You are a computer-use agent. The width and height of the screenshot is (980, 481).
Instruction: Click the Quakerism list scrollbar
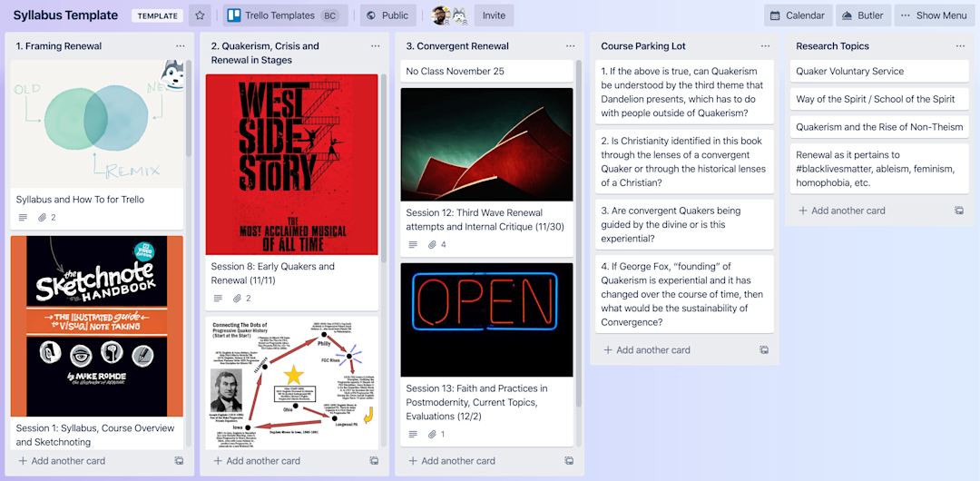point(384,168)
